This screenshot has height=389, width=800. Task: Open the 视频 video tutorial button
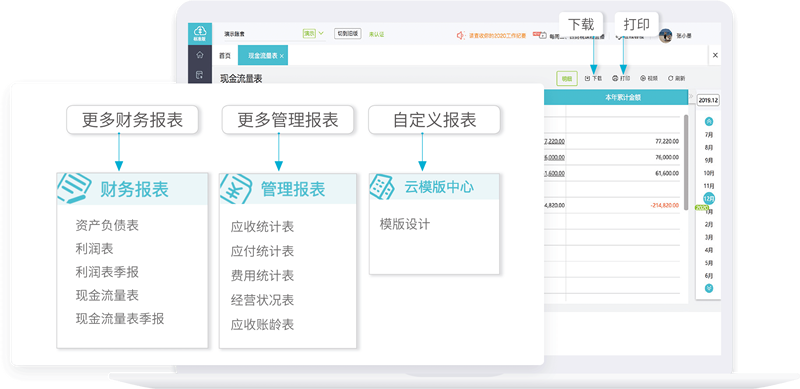click(x=649, y=79)
